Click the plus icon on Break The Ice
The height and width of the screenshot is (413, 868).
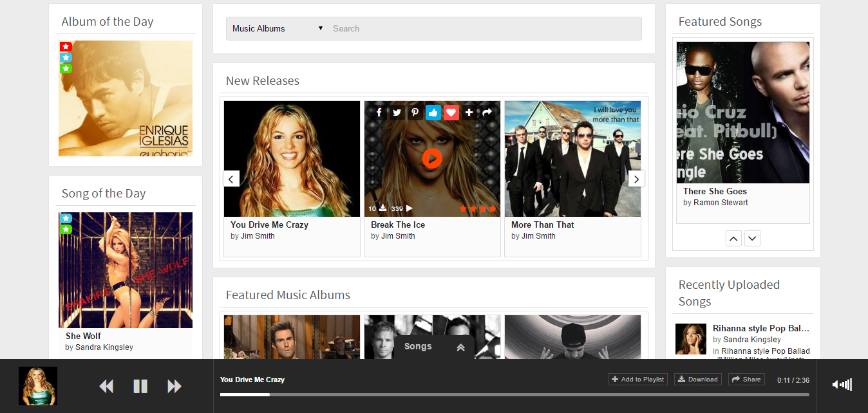[x=469, y=113]
